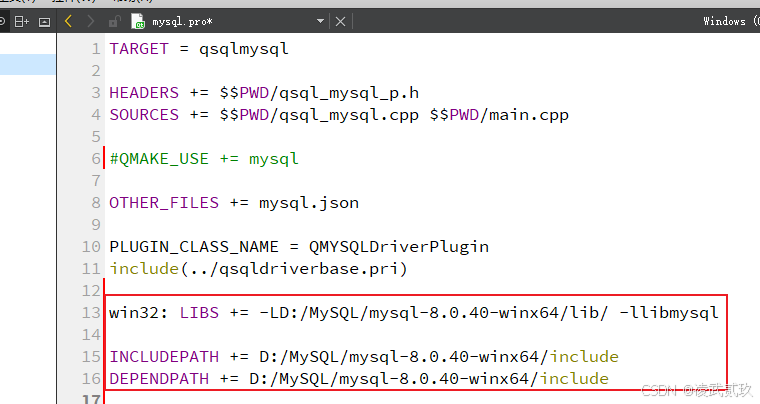Screen dimensions: 760x404
Task: Click the TARGET keyword on line 1
Action: pos(139,49)
